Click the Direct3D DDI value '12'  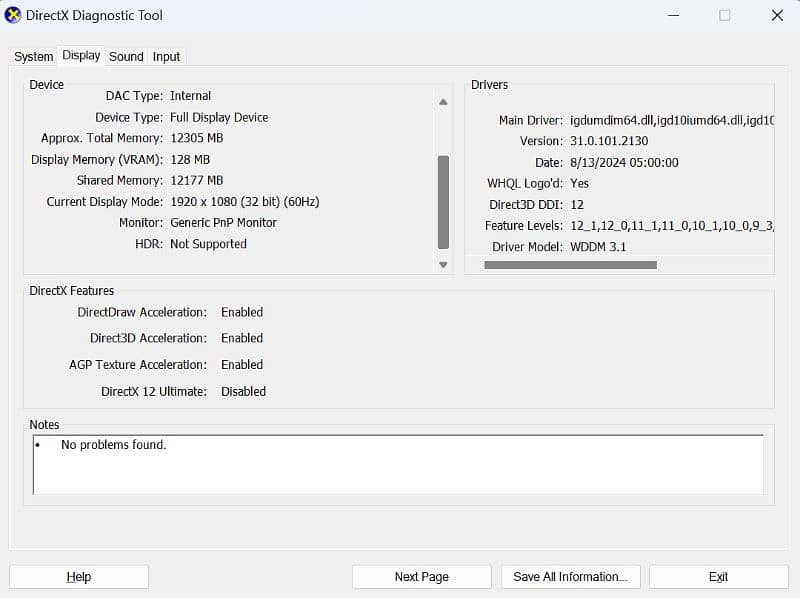tap(577, 205)
